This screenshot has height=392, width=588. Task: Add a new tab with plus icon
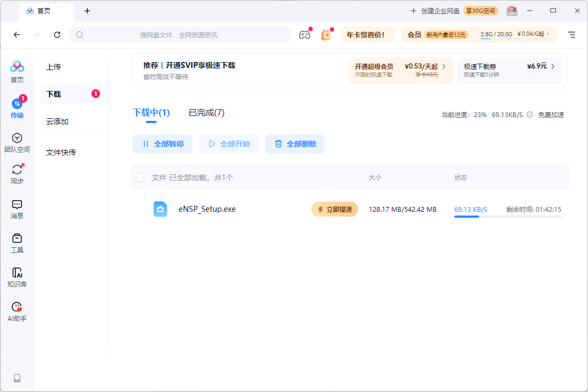pos(87,11)
